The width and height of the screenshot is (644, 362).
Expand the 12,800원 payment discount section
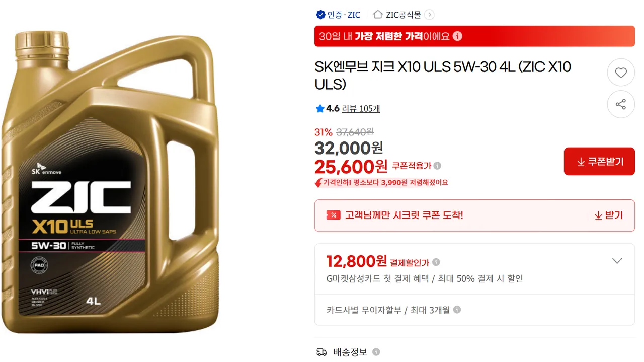point(617,261)
